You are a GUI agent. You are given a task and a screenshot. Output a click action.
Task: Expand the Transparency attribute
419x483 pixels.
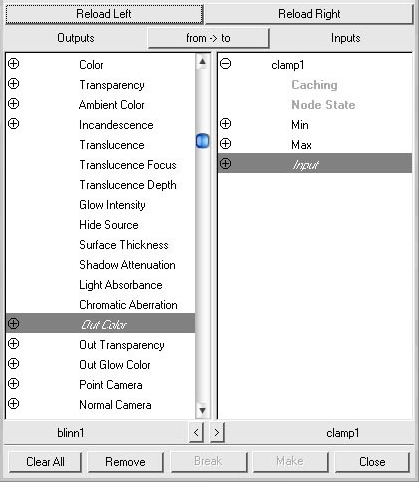[13, 84]
